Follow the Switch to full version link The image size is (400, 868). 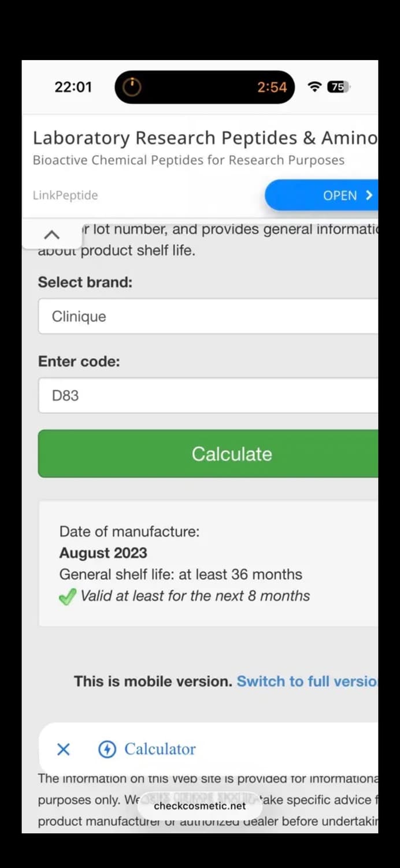tap(306, 681)
